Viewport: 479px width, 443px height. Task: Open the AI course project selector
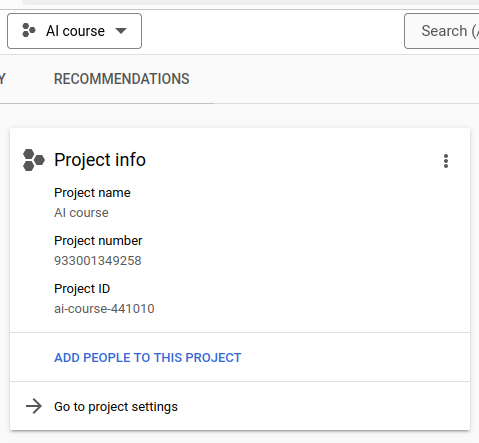click(x=74, y=31)
